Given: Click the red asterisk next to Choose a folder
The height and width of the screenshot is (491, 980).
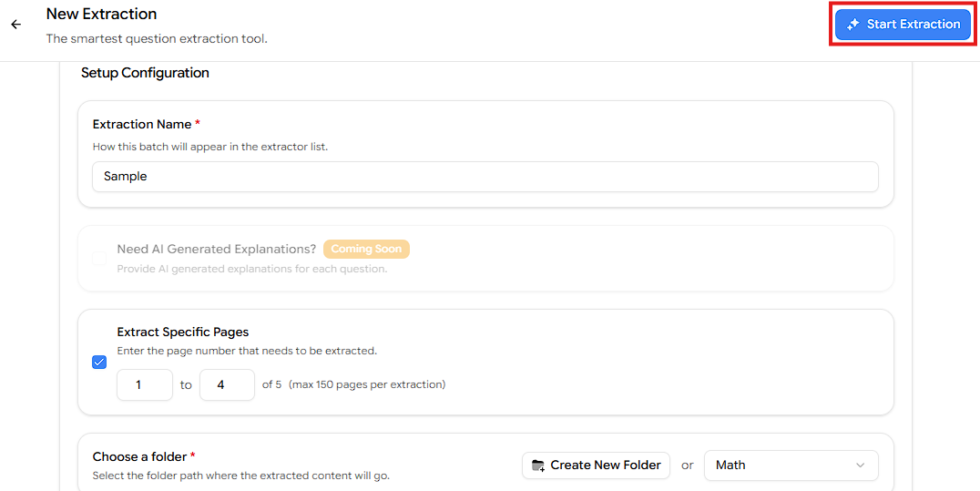Looking at the screenshot, I should [192, 456].
